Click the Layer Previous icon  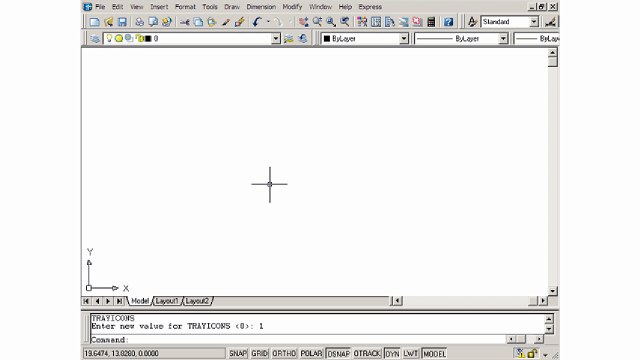(x=302, y=39)
